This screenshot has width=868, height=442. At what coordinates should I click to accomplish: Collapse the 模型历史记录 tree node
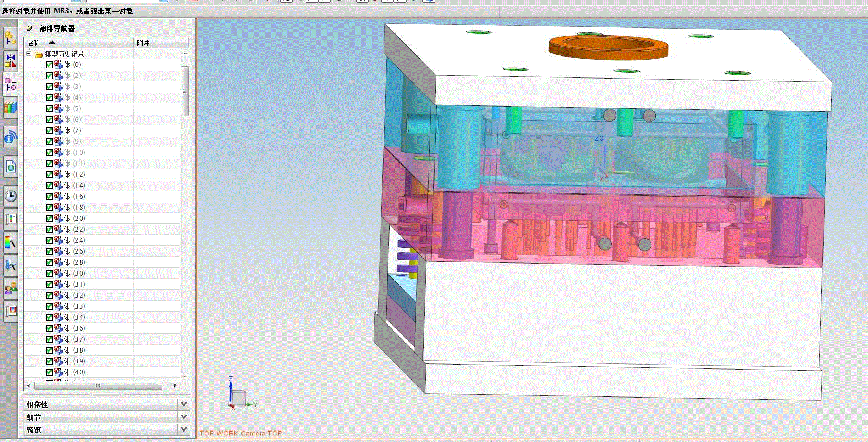tap(29, 54)
